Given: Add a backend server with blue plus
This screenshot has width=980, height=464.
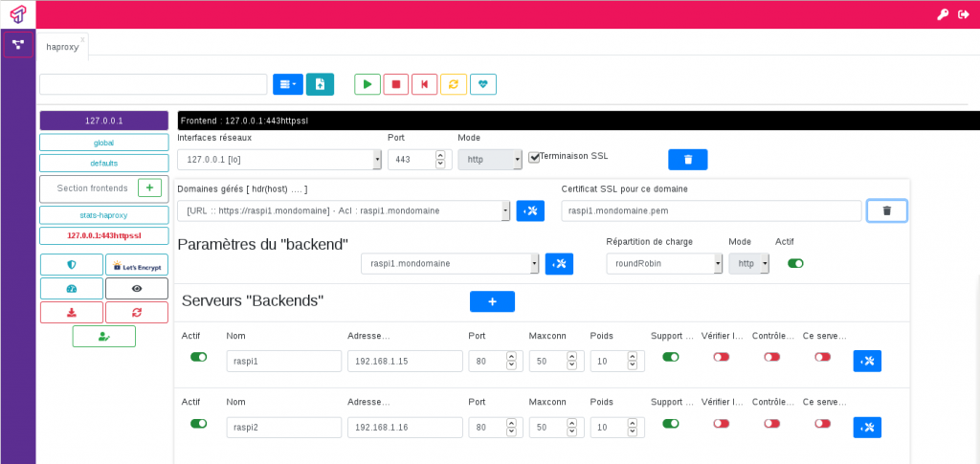Looking at the screenshot, I should (x=493, y=301).
